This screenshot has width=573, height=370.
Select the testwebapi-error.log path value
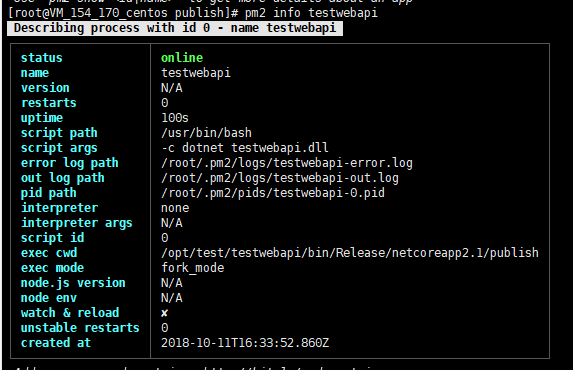287,163
